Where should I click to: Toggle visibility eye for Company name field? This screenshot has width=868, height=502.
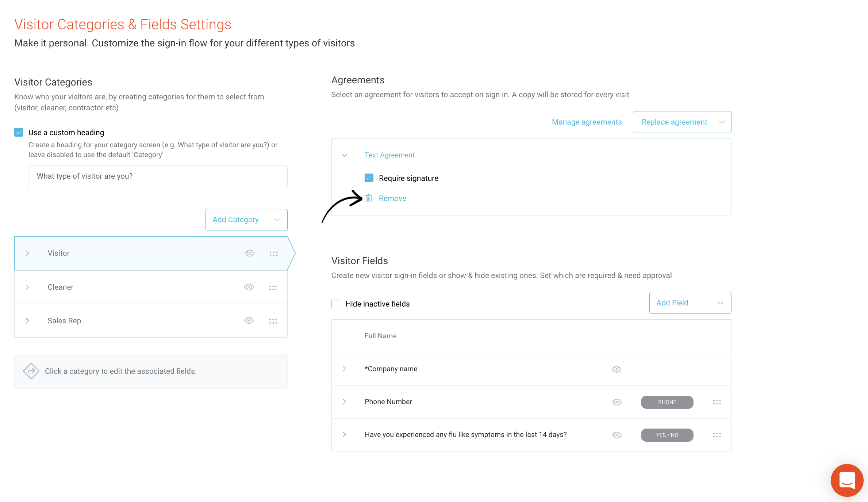point(617,369)
